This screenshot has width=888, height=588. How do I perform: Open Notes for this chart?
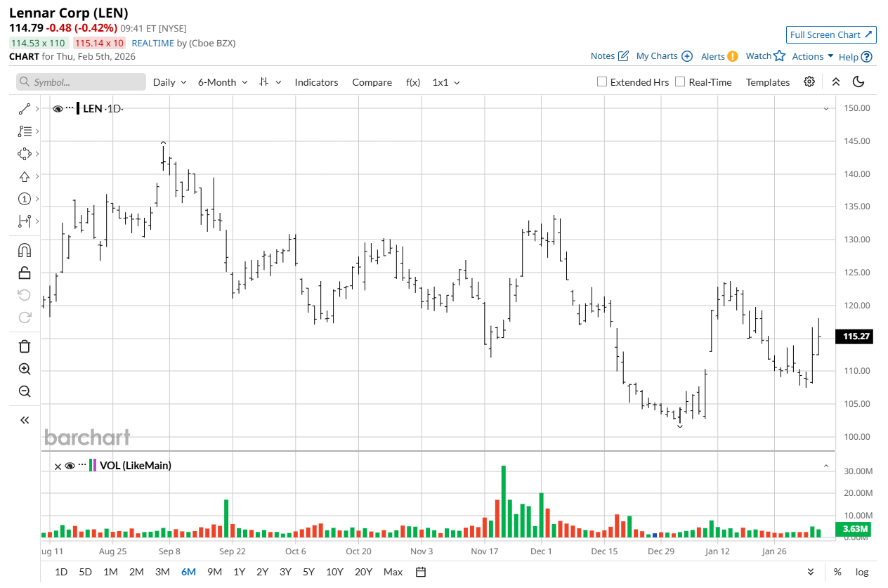609,56
